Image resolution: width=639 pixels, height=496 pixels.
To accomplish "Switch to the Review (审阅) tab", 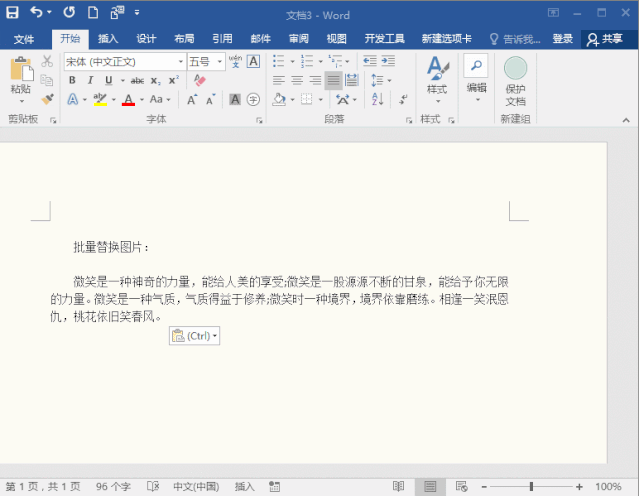I will [299, 39].
